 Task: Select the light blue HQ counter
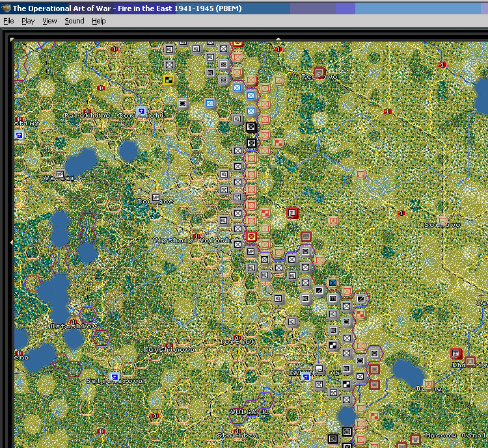click(x=210, y=103)
